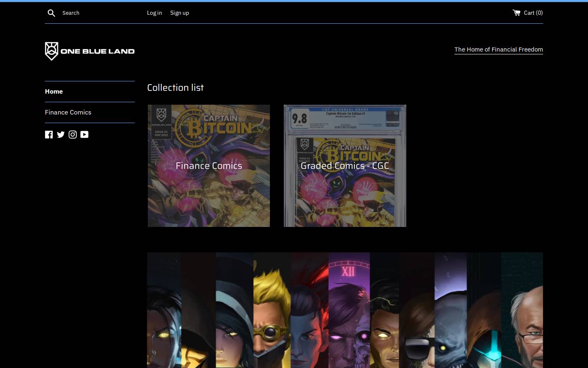Image resolution: width=588 pixels, height=368 pixels.
Task: Visit the Facebook page icon
Action: point(49,135)
